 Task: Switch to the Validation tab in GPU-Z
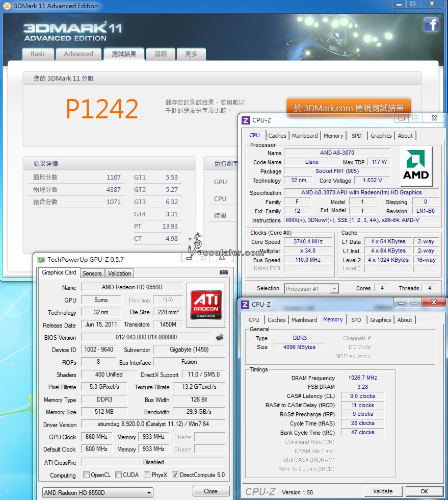[x=119, y=273]
